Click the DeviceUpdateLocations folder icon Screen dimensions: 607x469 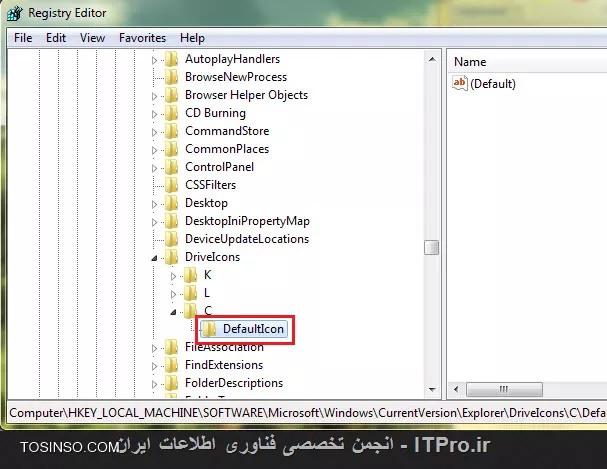(171, 239)
